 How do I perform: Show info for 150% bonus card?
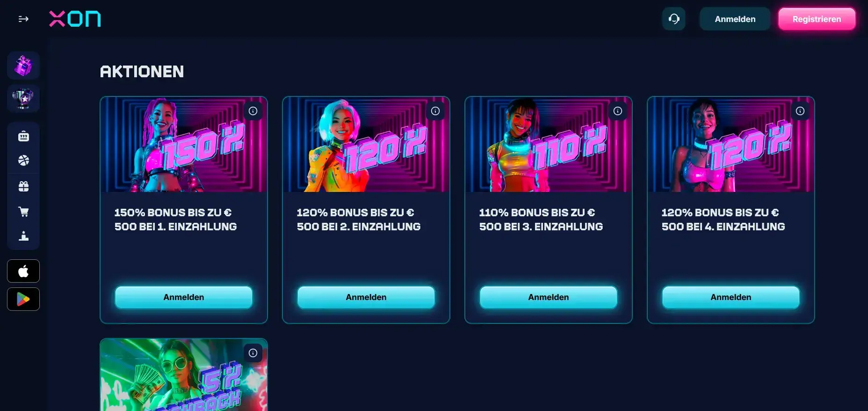pyautogui.click(x=253, y=111)
